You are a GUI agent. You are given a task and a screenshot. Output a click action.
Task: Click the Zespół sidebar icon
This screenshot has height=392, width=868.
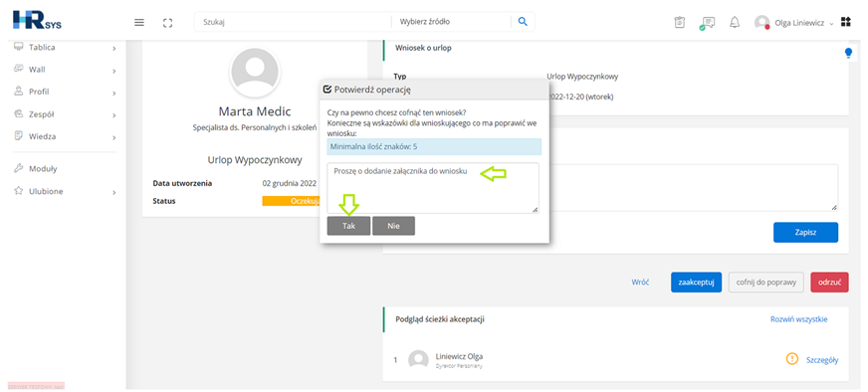pos(18,114)
